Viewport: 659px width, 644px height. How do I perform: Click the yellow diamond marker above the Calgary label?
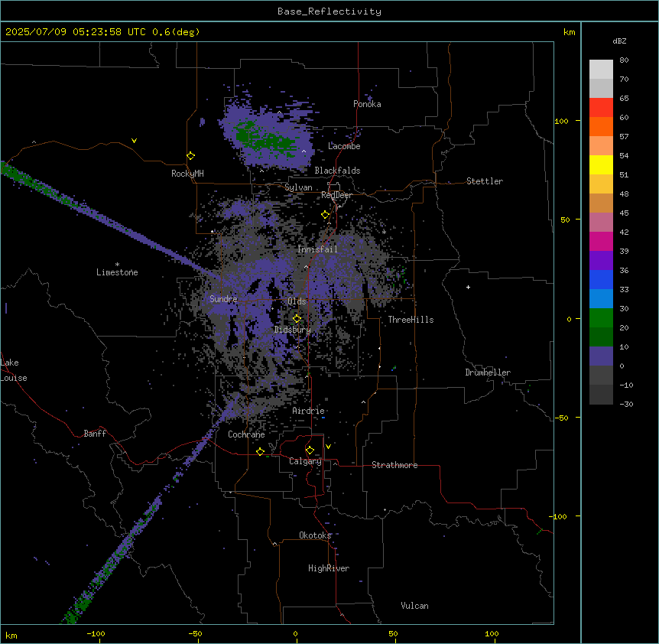point(310,450)
